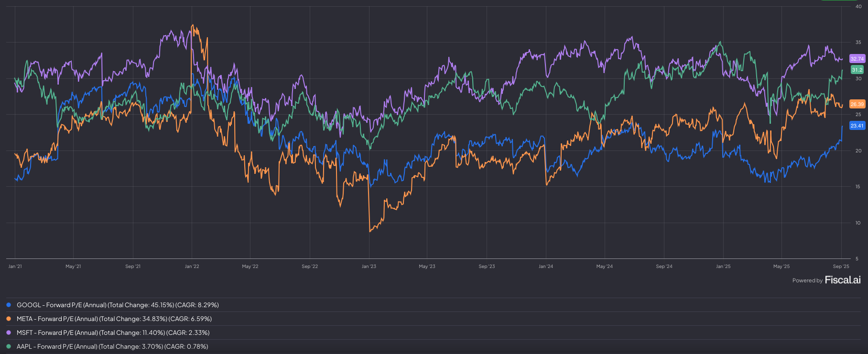868x354 pixels.
Task: Pick the May '24 date tick
Action: 604,266
